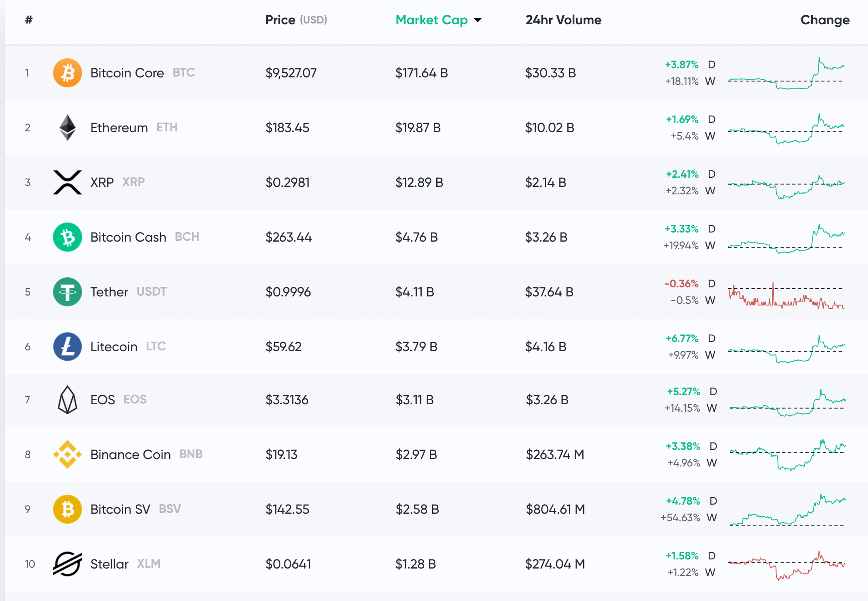Select the $0.2981 price cell
Viewport: 868px width, 601px height.
287,182
